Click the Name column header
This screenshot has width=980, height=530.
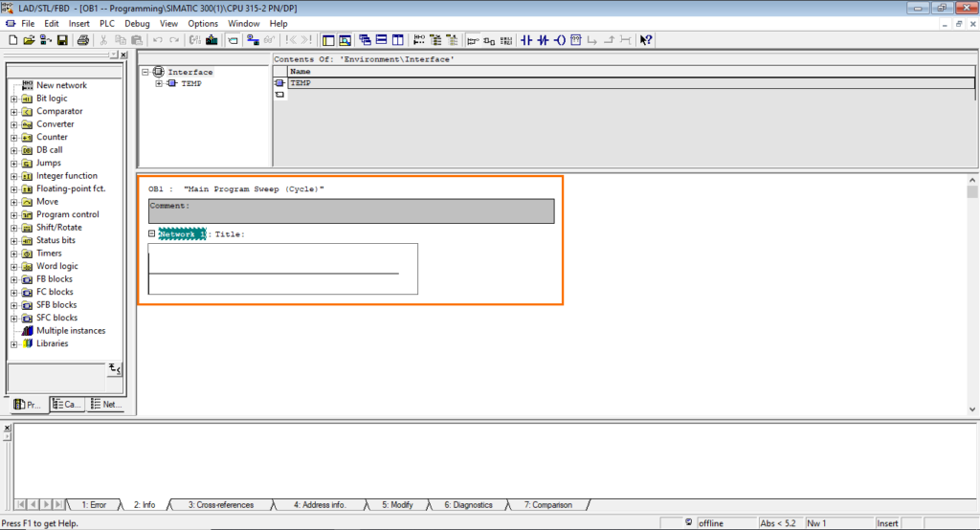(632, 71)
